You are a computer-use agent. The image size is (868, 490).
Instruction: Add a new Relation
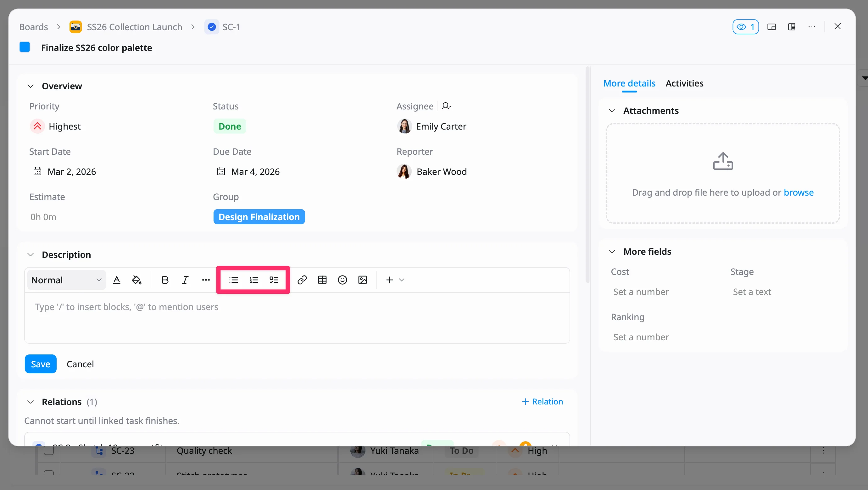point(542,401)
